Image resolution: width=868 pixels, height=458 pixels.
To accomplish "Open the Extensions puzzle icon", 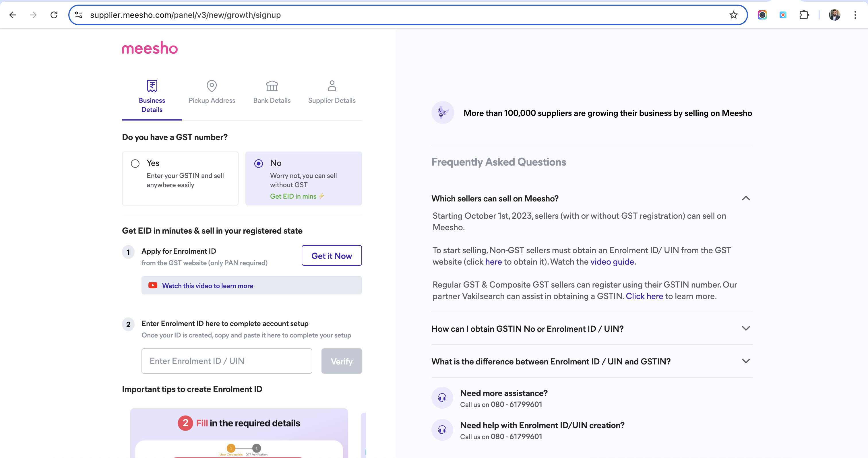I will 804,15.
